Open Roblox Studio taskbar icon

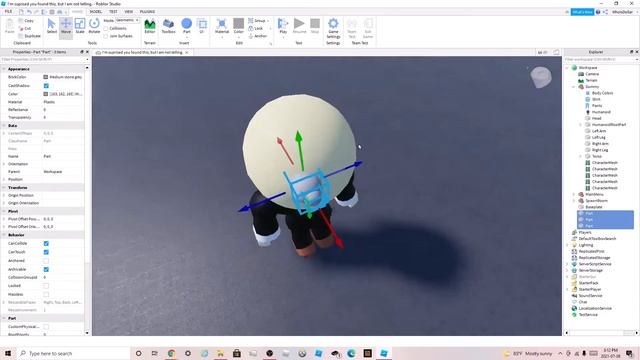[x=384, y=353]
